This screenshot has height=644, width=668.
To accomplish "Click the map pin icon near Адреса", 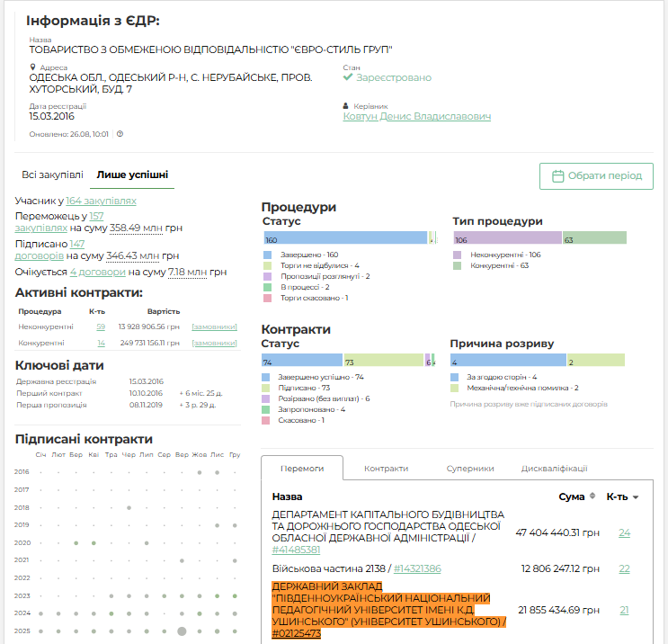I will pos(32,67).
